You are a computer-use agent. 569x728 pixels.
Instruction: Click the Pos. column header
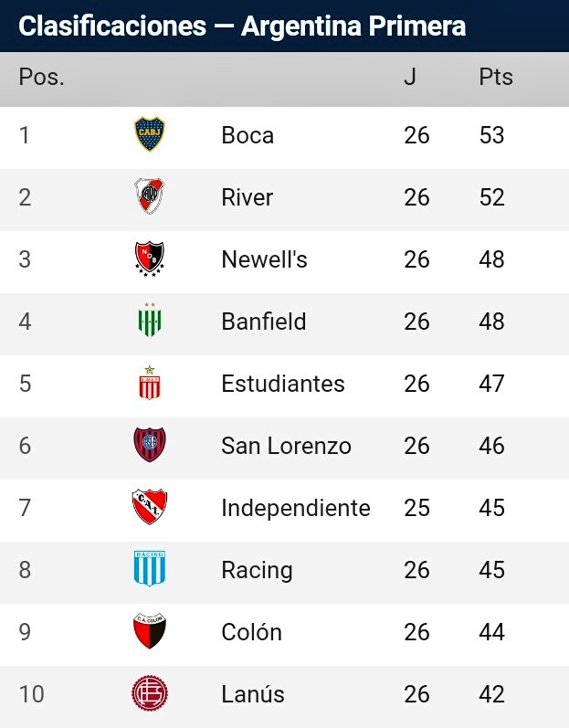pos(41,77)
